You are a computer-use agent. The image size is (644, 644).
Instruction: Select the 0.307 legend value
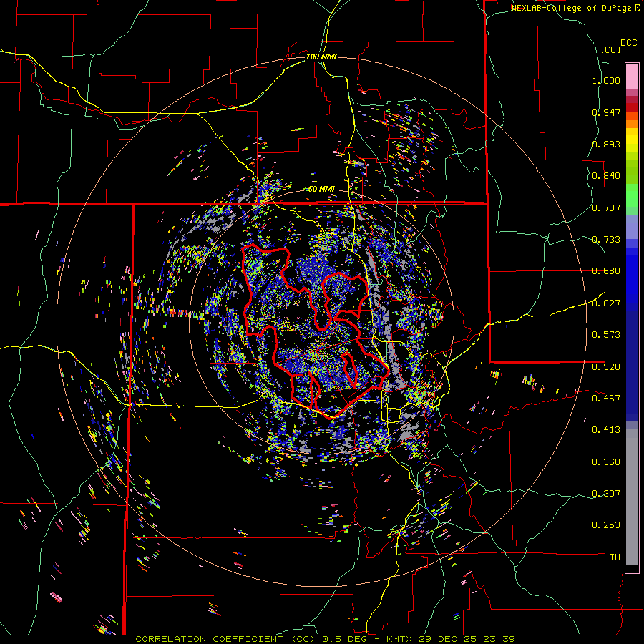(x=606, y=493)
